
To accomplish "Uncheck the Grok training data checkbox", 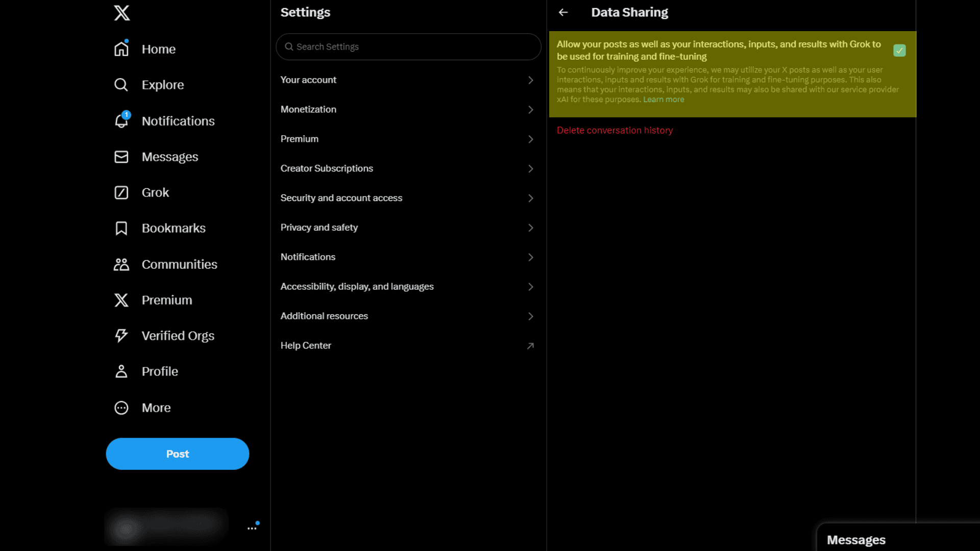I will [899, 51].
